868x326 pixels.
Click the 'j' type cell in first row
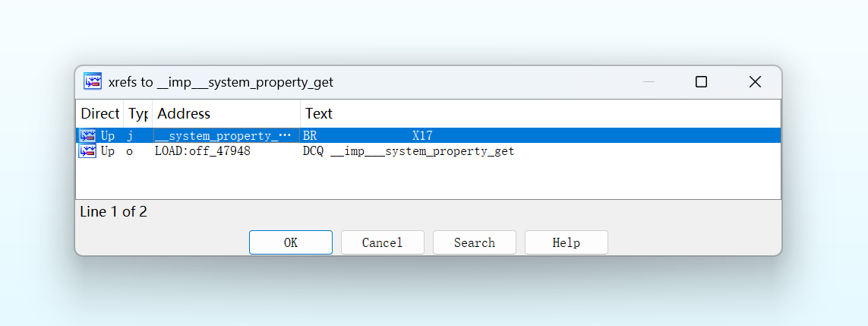tap(130, 135)
